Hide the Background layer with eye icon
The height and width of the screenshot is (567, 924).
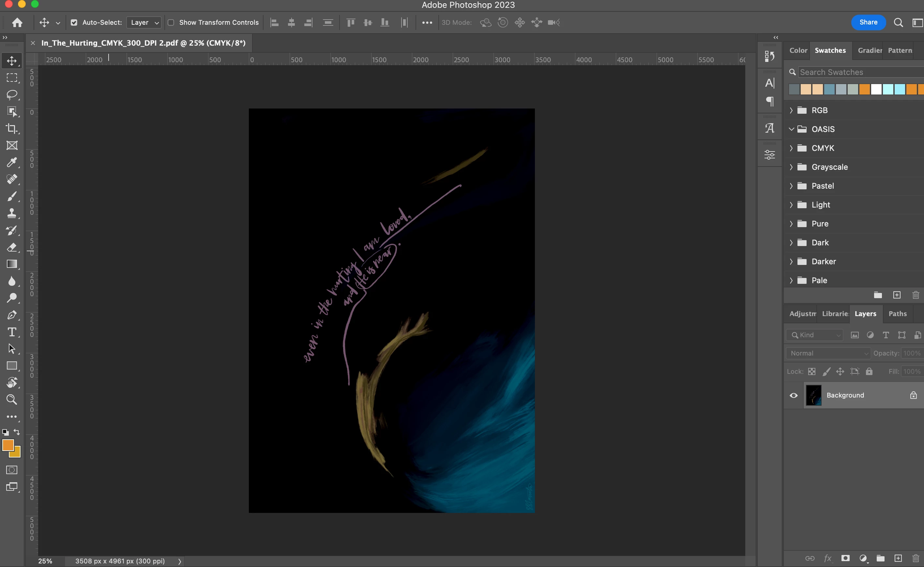point(794,395)
